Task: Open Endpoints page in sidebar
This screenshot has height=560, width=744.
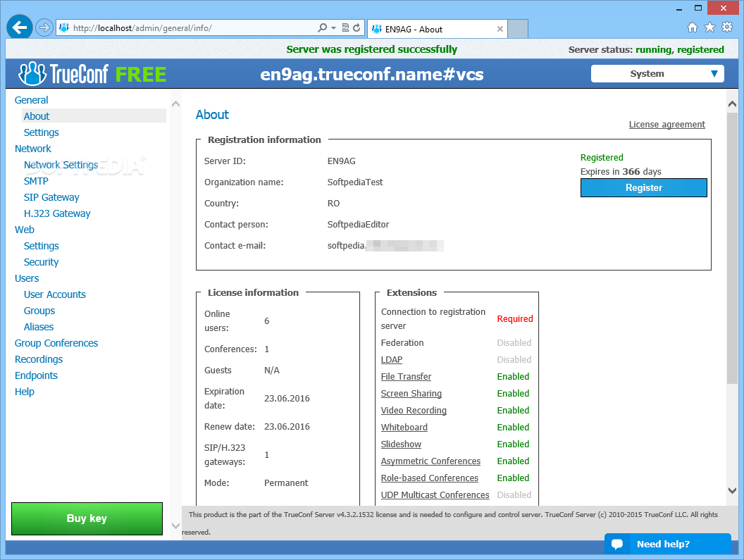Action: [x=36, y=375]
